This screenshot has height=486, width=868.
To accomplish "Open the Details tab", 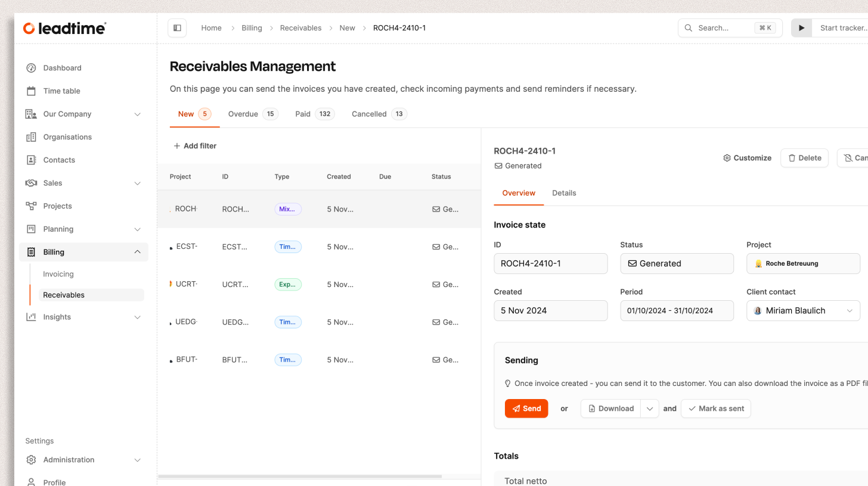I will 564,193.
